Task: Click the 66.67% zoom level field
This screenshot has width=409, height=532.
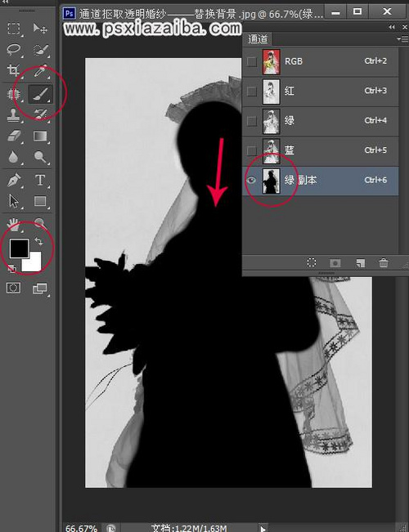Action: point(82,528)
